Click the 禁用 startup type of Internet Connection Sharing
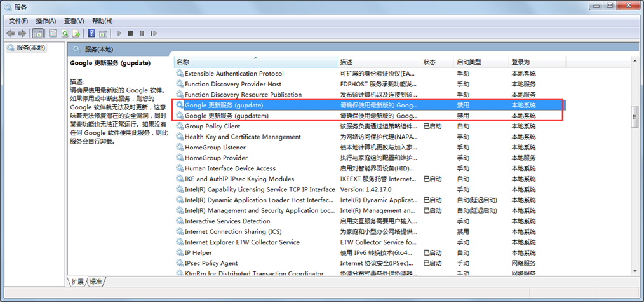 (x=463, y=231)
